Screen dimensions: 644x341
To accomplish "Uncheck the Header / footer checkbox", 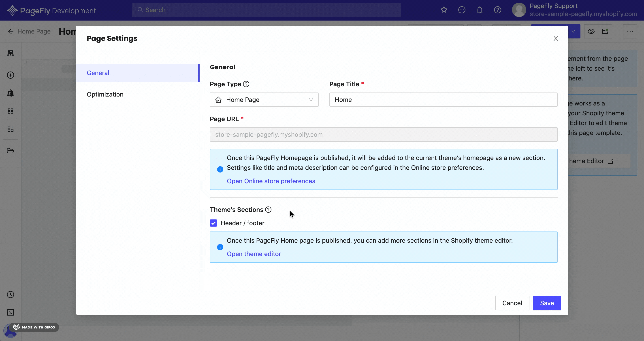I will pos(213,223).
